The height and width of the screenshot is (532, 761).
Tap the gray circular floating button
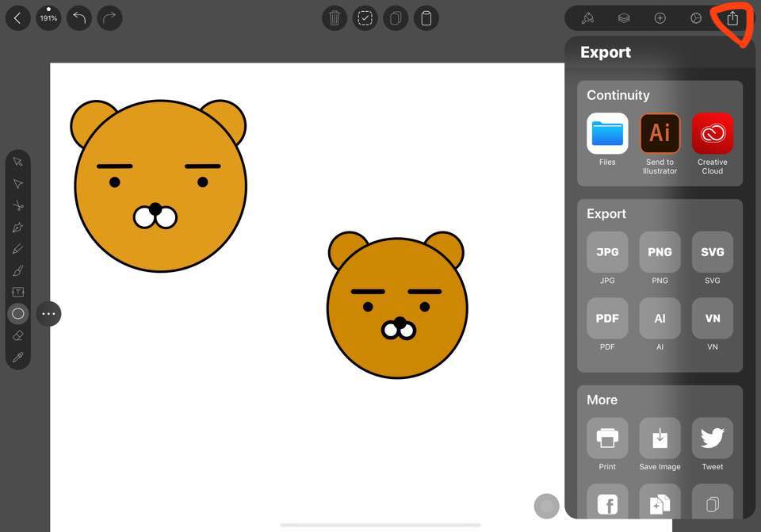pos(546,507)
